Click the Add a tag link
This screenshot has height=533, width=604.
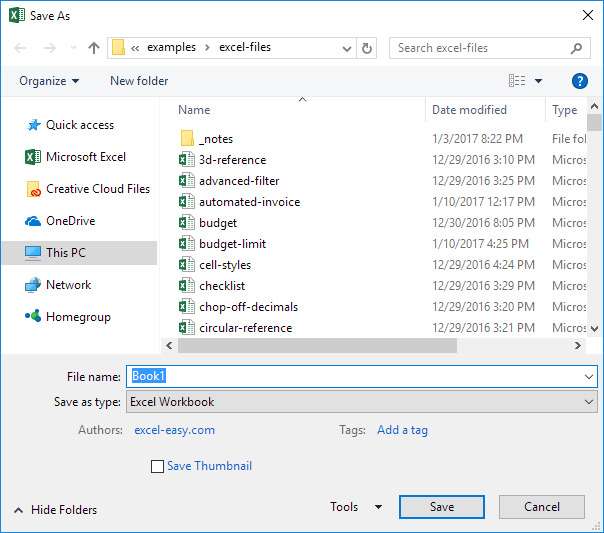(402, 430)
